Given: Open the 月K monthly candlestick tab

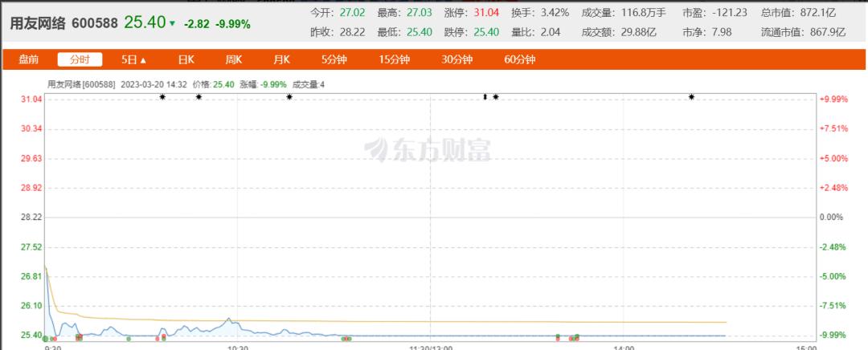Looking at the screenshot, I should [x=281, y=59].
